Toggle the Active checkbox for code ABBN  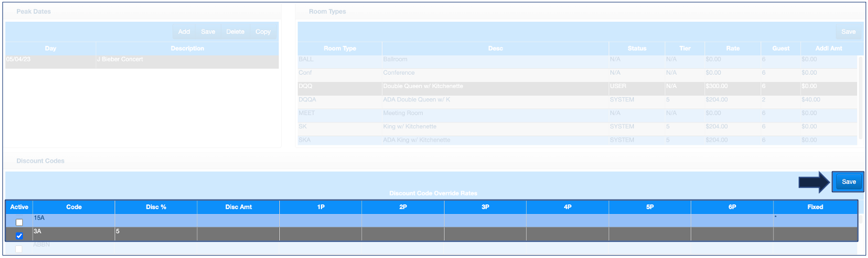coord(19,249)
